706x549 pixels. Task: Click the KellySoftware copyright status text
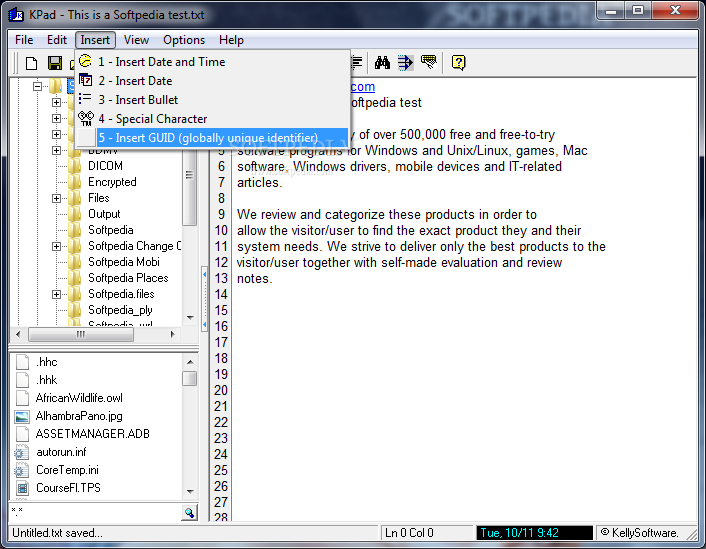point(639,533)
